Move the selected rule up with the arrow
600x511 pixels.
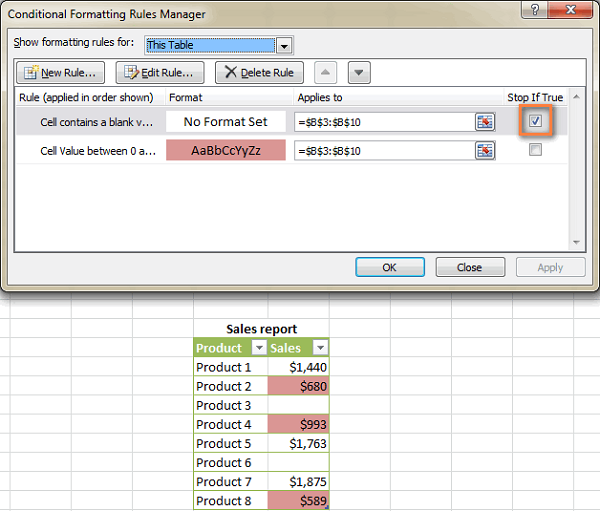tap(327, 73)
